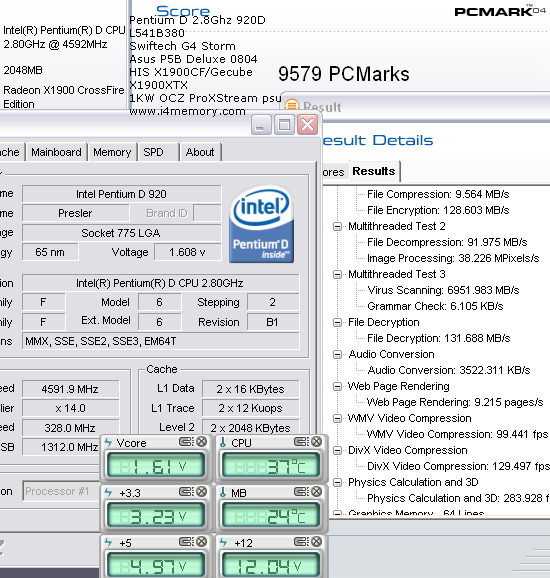Click the CPU name field Intel Pentium D 920
Viewport: 550px width, 578px height.
122,194
